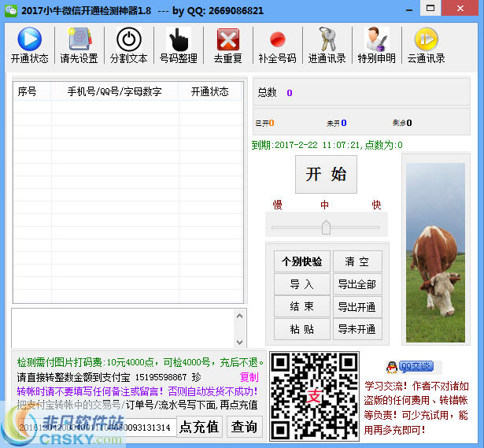
Task: Click the text area scroll up arrow
Action: click(239, 316)
